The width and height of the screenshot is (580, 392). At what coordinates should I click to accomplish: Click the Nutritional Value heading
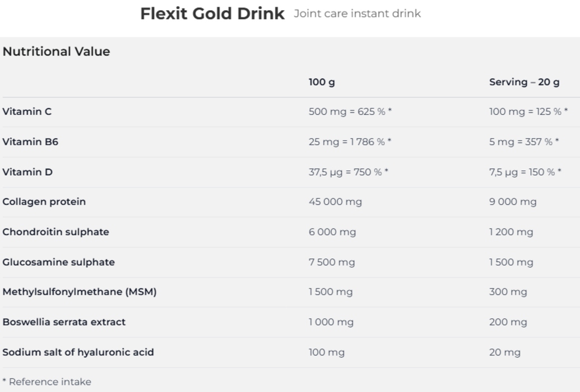point(56,52)
